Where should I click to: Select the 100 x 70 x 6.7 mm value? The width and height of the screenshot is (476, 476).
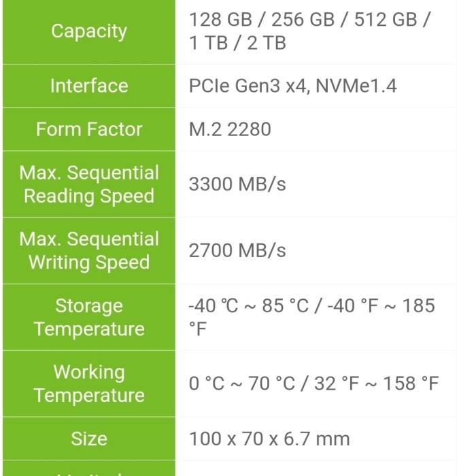pyautogui.click(x=269, y=439)
